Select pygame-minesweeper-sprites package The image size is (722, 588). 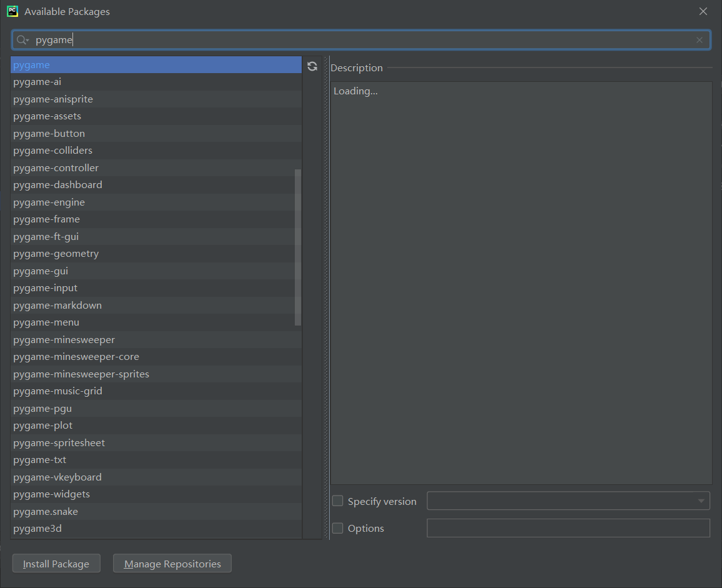tap(156, 374)
